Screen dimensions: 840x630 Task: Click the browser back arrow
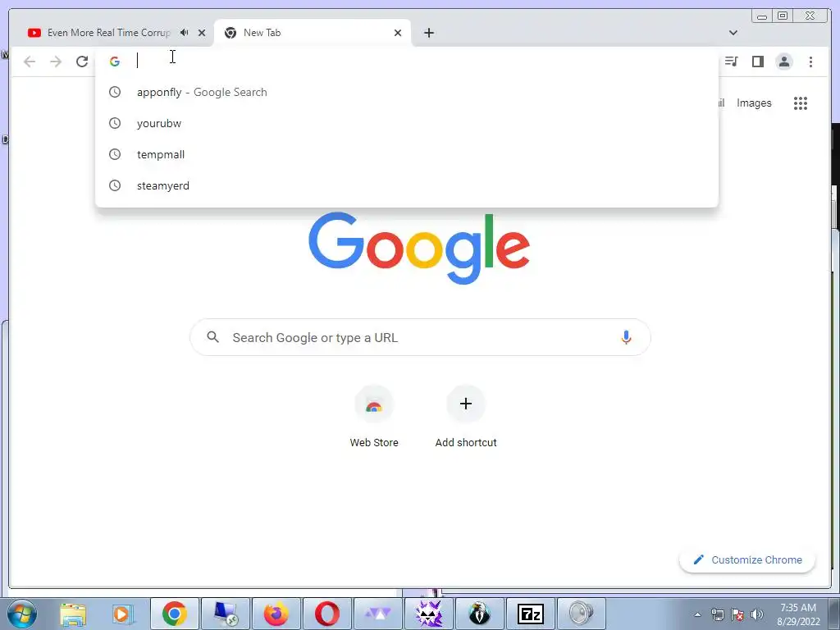pyautogui.click(x=30, y=62)
